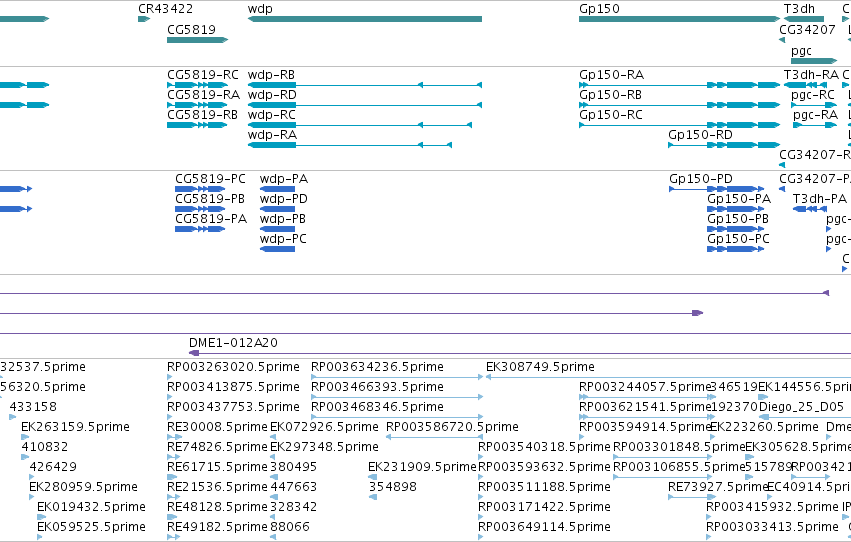Select the Gp150 gene bar
Viewport: 851px width, 542px height.
tap(679, 19)
